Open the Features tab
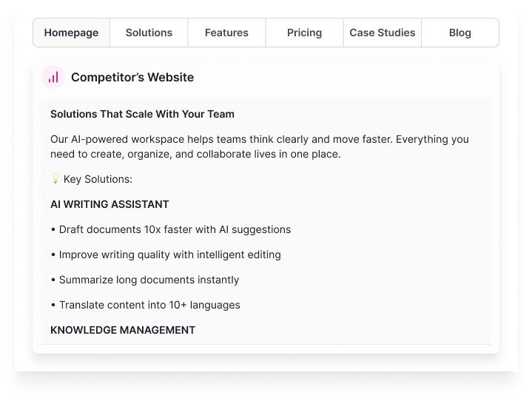Image resolution: width=532 pixels, height=401 pixels. coord(226,33)
